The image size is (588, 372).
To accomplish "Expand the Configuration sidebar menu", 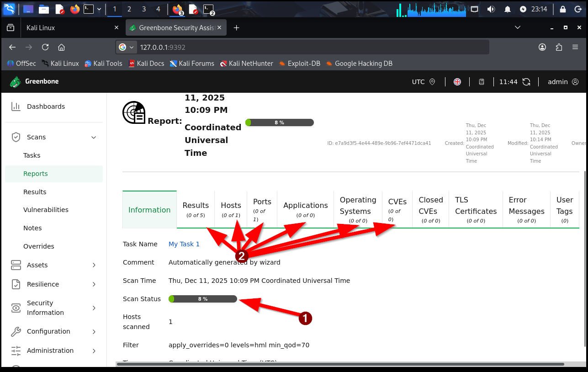I will click(94, 331).
